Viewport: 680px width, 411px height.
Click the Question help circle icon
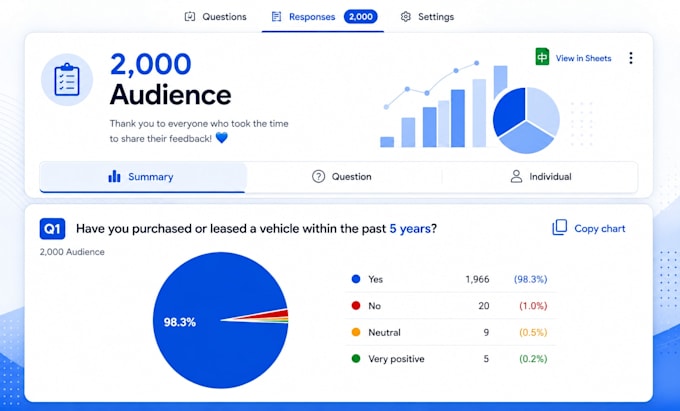click(318, 176)
